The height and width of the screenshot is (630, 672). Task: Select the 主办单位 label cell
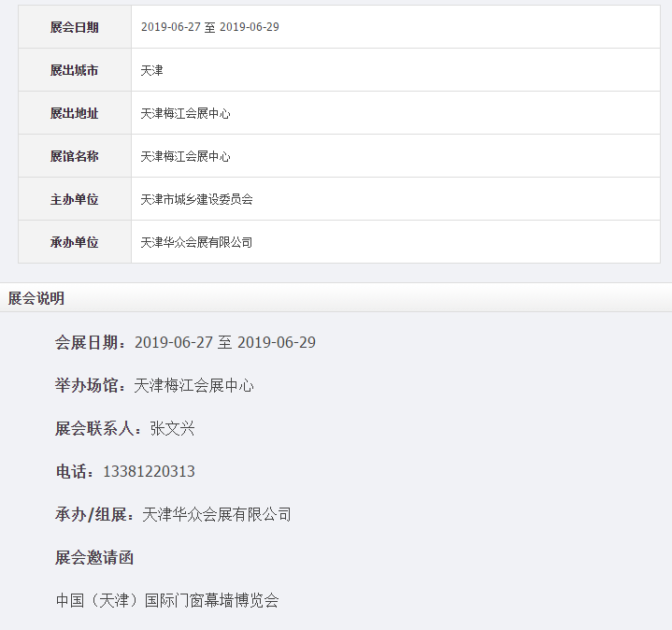pyautogui.click(x=75, y=199)
